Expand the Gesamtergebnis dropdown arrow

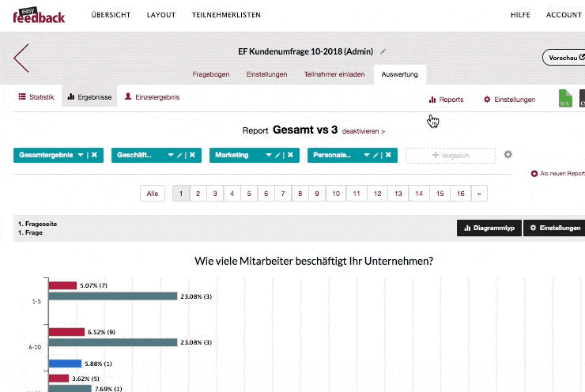[81, 155]
